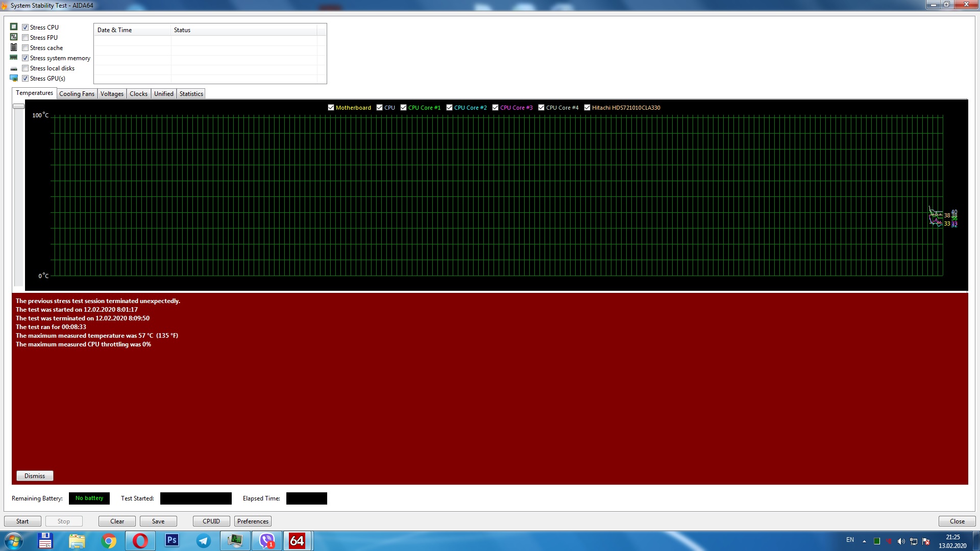Screen dimensions: 980x551
Task: Dismiss the unexpected termination warning
Action: (35, 476)
